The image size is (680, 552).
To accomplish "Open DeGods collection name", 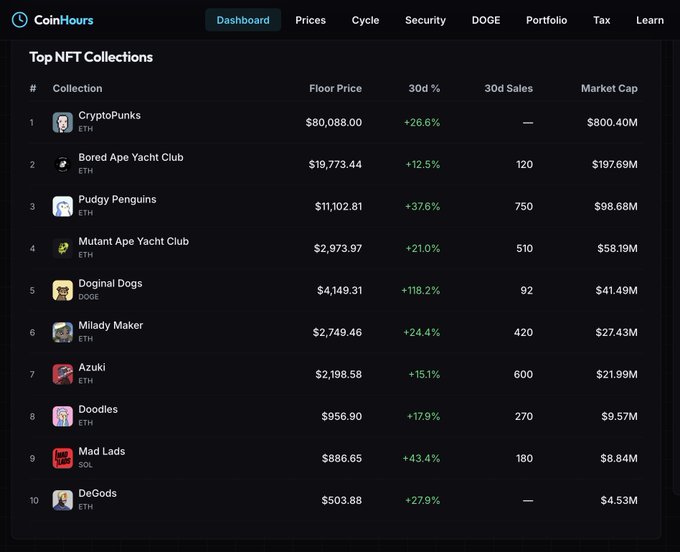I will pyautogui.click(x=97, y=493).
